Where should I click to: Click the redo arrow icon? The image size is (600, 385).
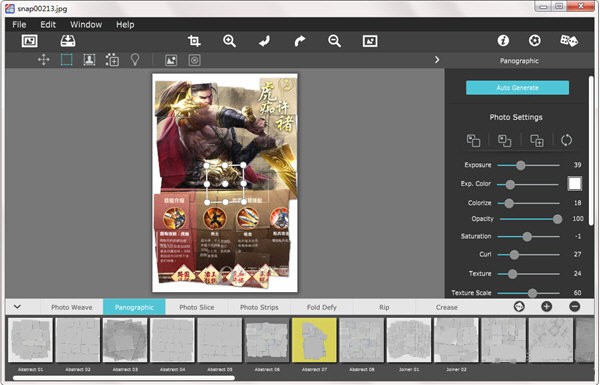tap(300, 41)
